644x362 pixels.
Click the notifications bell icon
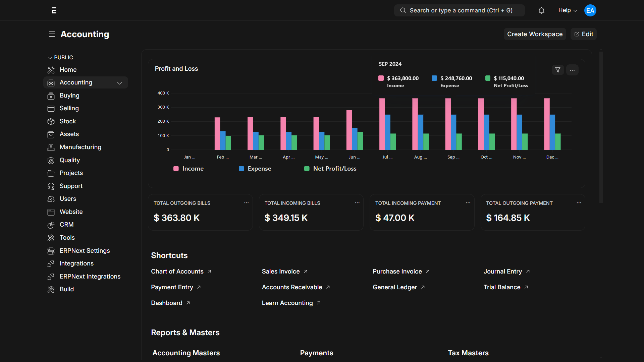tap(541, 11)
